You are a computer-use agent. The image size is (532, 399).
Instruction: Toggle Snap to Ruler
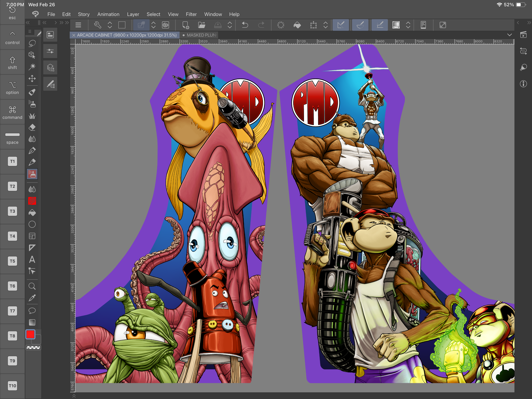[341, 25]
